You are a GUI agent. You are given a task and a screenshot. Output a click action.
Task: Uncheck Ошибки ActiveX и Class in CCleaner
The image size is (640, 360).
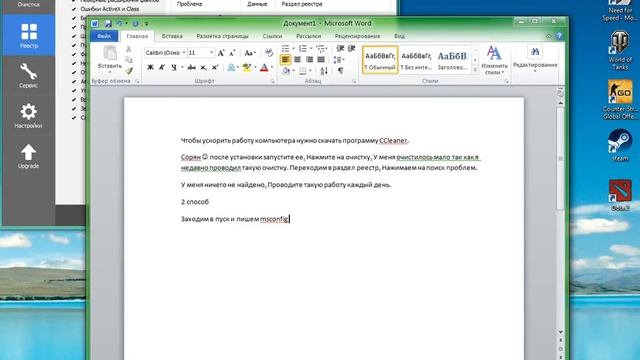pyautogui.click(x=74, y=9)
